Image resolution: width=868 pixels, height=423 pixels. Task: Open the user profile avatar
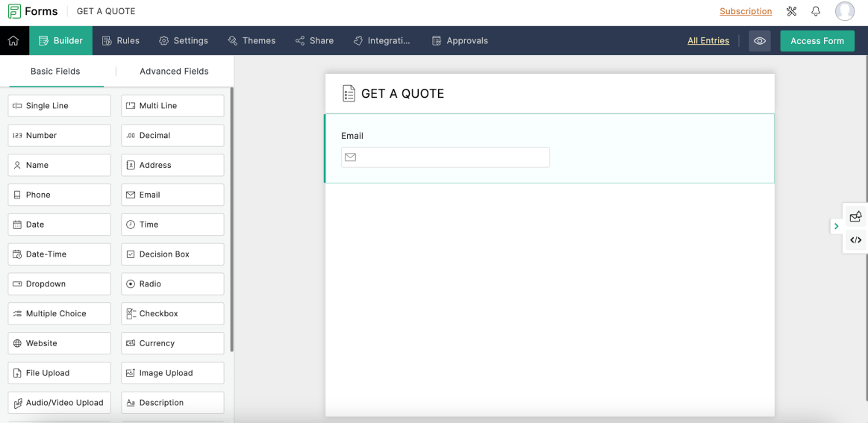tap(845, 11)
